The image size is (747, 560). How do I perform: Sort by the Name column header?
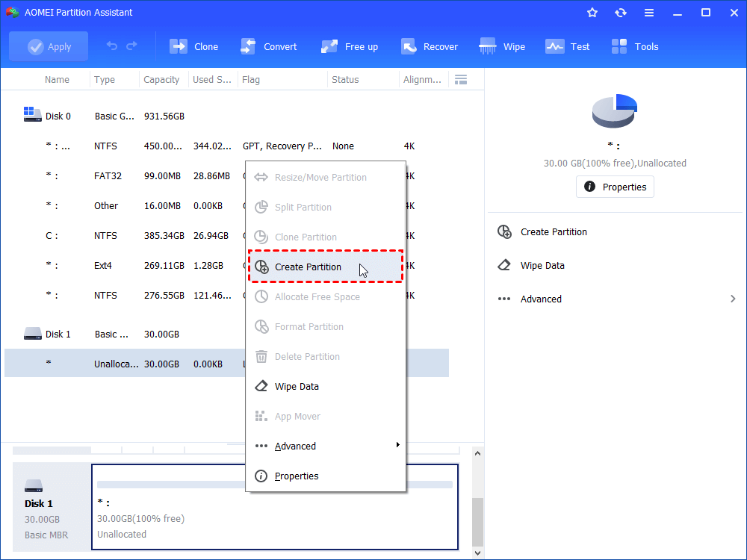coord(57,80)
